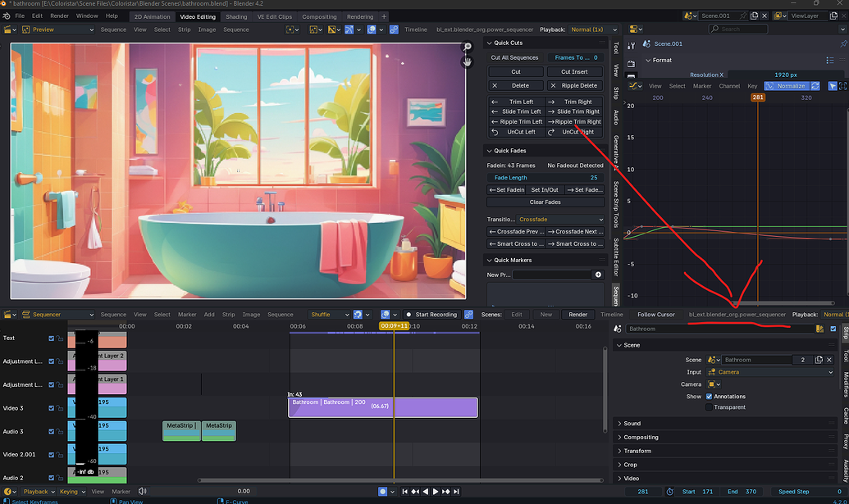Open the Camera input dropdown
The height and width of the screenshot is (504, 849).
770,372
